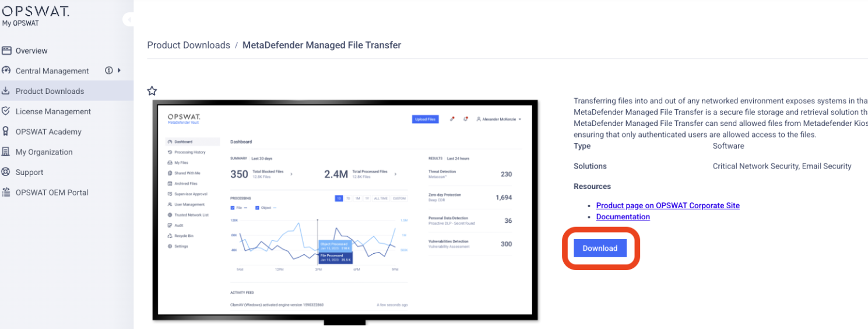The width and height of the screenshot is (868, 329).
Task: Open the MetaDefender dashboard preview image
Action: [345, 211]
